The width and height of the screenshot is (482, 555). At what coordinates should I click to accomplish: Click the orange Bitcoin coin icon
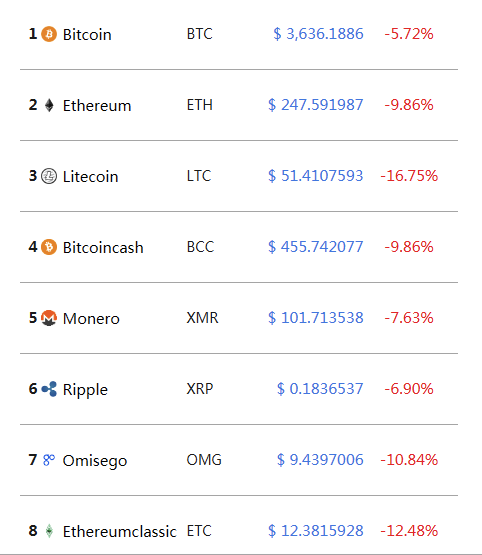coord(49,34)
